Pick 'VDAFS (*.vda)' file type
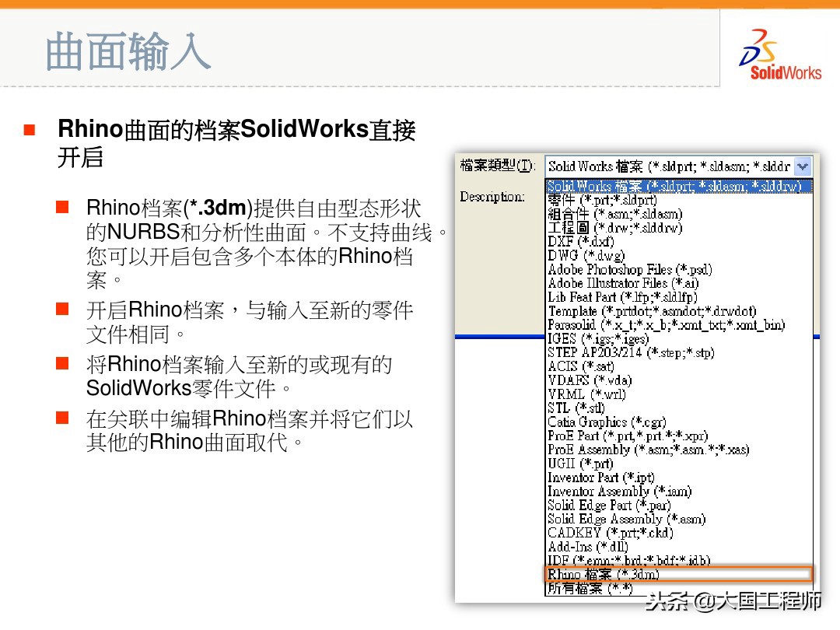This screenshot has height=630, width=840. (x=679, y=380)
